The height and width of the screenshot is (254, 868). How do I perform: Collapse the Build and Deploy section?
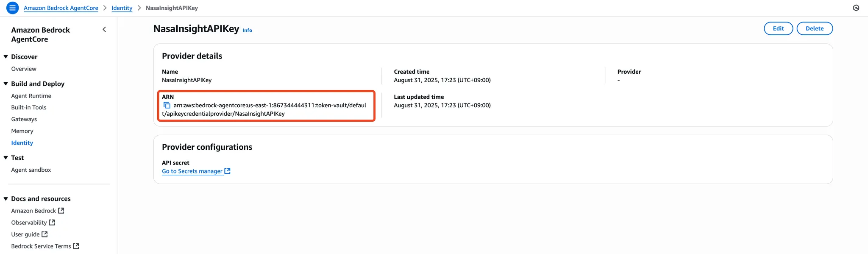[x=6, y=84]
